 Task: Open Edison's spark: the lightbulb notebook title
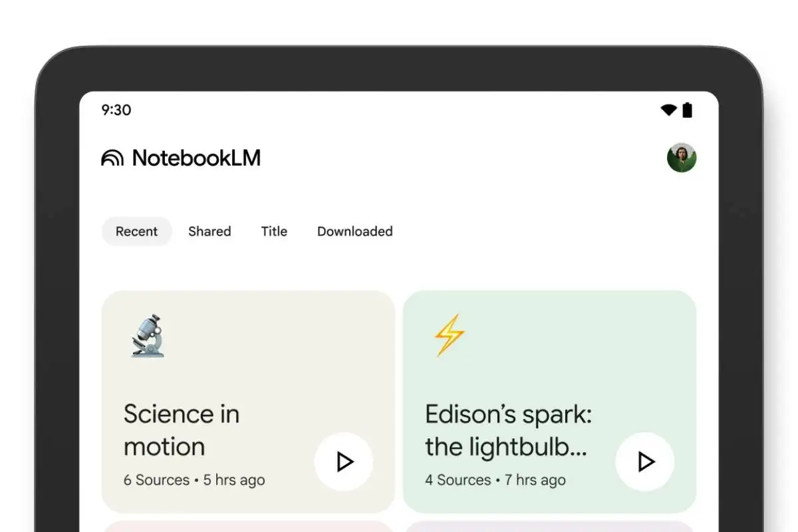(508, 430)
